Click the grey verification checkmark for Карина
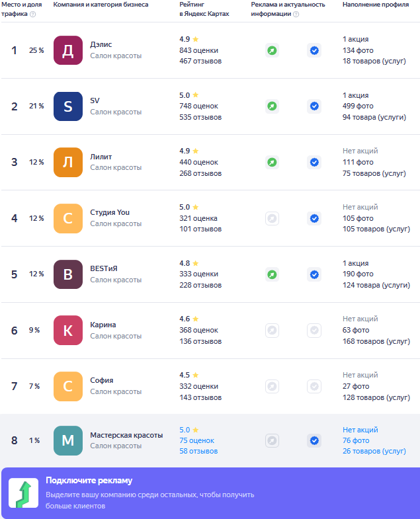The height and width of the screenshot is (519, 420). tap(314, 331)
